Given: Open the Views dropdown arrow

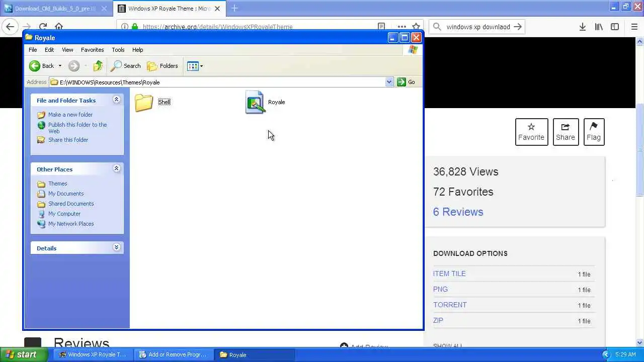Looking at the screenshot, I should pyautogui.click(x=201, y=66).
